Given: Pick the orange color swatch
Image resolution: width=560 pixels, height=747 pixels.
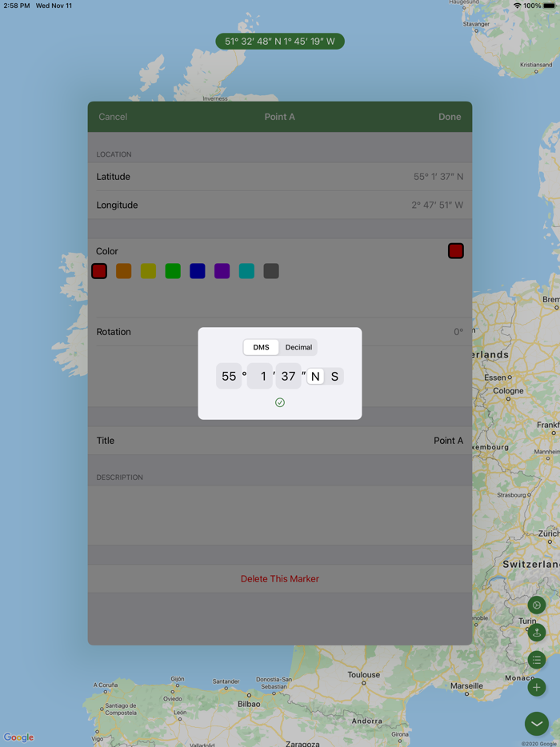Looking at the screenshot, I should (123, 271).
